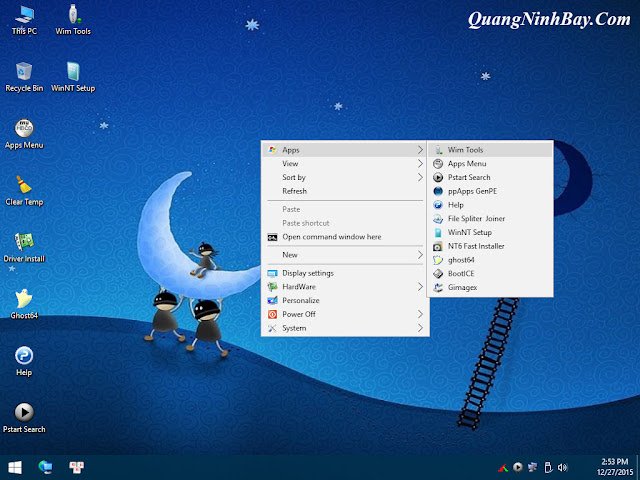Launch ghost64 from Apps submenu
This screenshot has width=640, height=480.
[x=490, y=260]
